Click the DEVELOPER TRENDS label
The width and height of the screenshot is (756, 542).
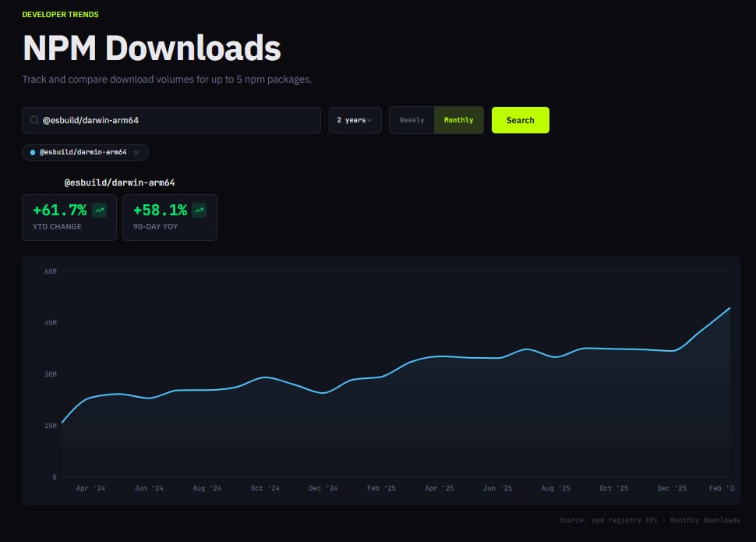(60, 15)
